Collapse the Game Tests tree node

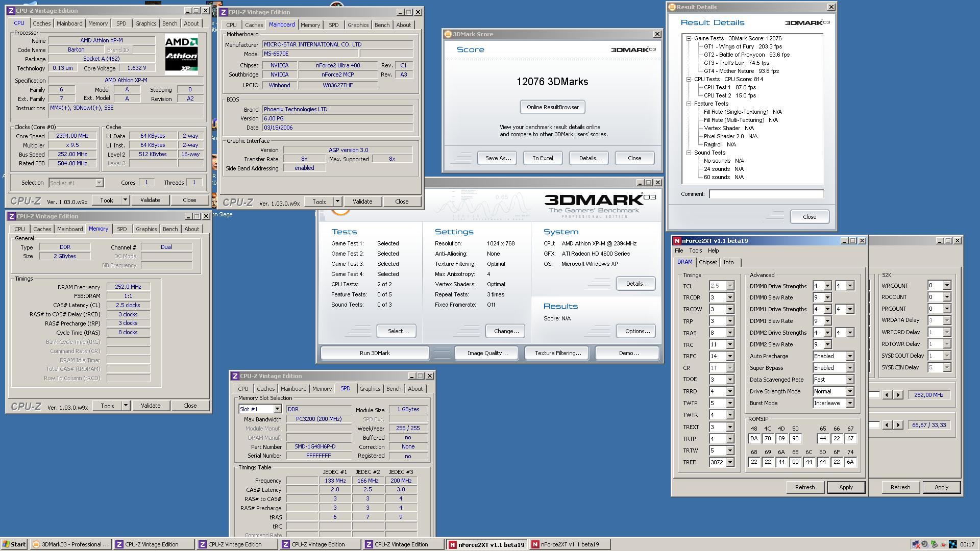(x=689, y=38)
